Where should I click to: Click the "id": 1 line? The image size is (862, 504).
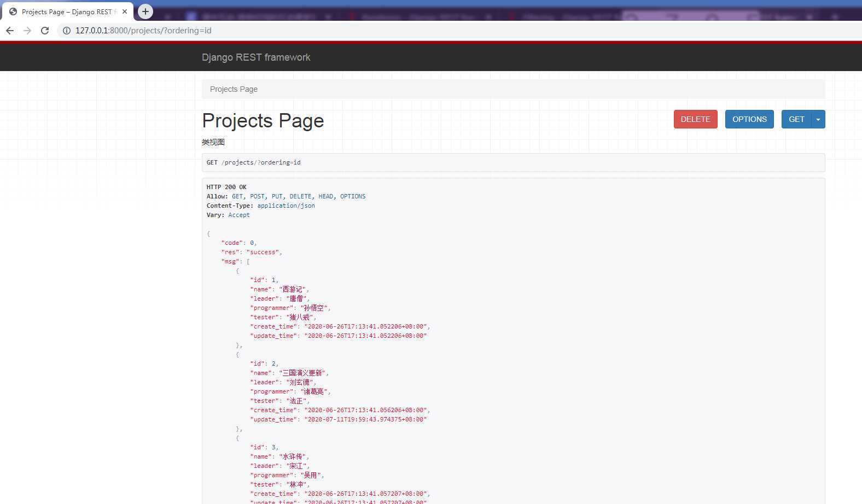pyautogui.click(x=264, y=280)
